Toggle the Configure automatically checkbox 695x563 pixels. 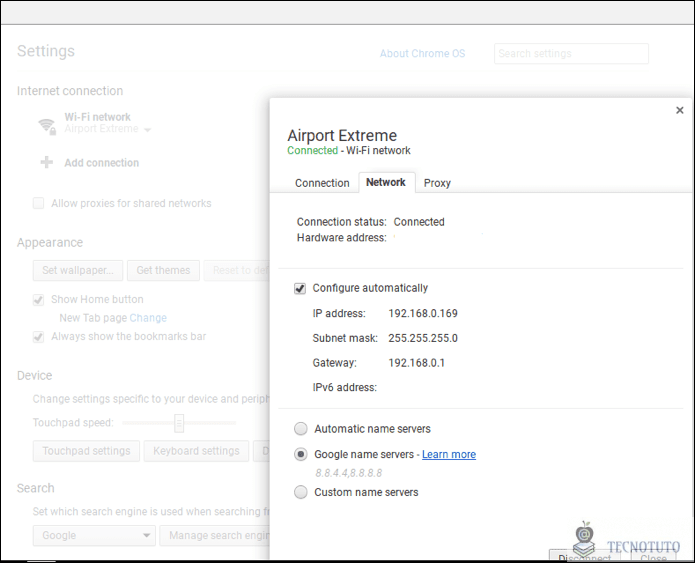(x=300, y=289)
